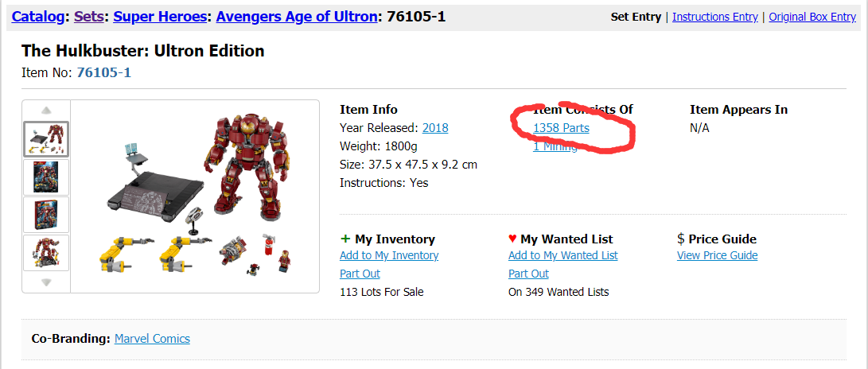Open View Price Guide link
The height and width of the screenshot is (369, 868).
tap(717, 255)
